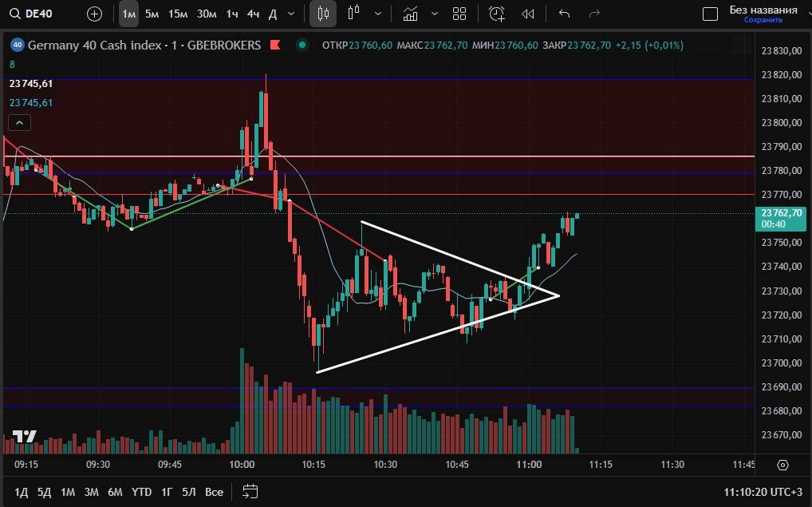Click the 09:15 time axis label
Viewport: 812px width, 507px height.
tap(26, 465)
